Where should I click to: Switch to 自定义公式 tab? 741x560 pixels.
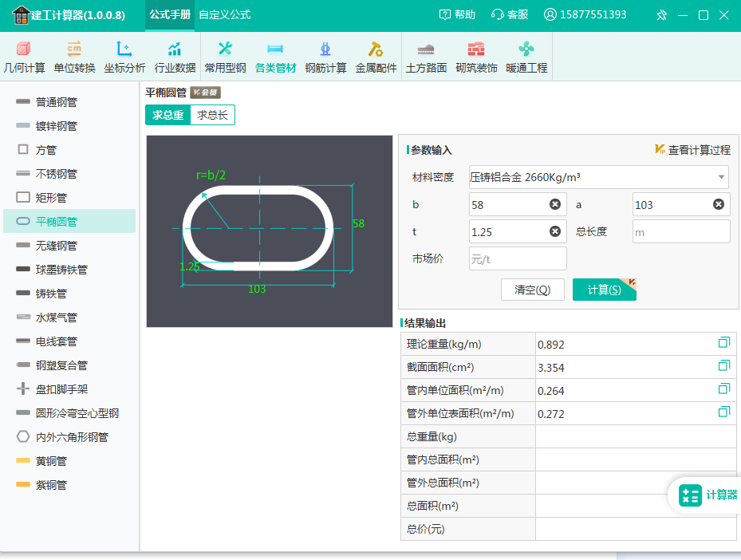click(225, 14)
